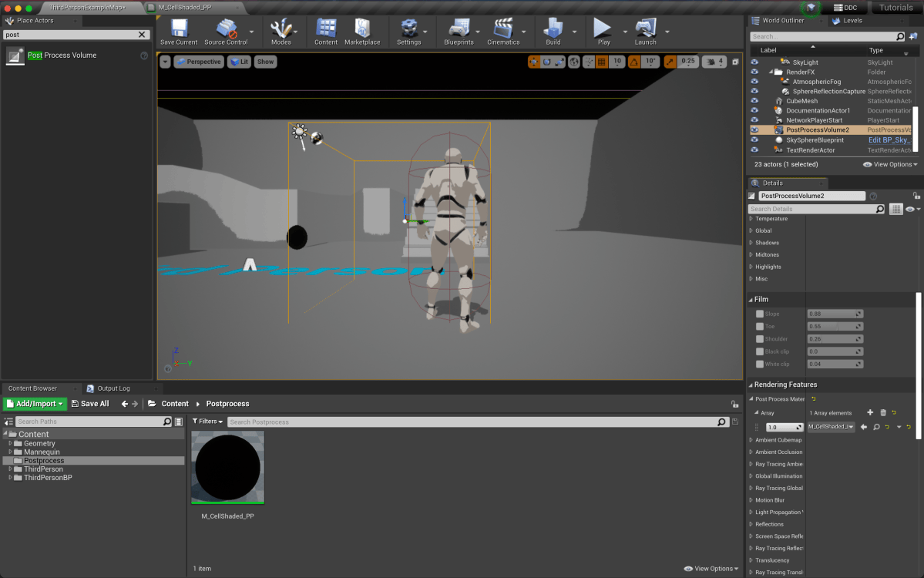Toggle the sources panel icon in Content Browser
This screenshot has height=578, width=924.
pos(8,422)
